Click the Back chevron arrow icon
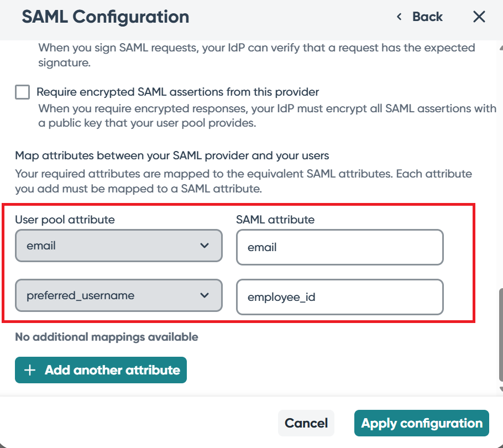This screenshot has width=503, height=448. coord(399,17)
